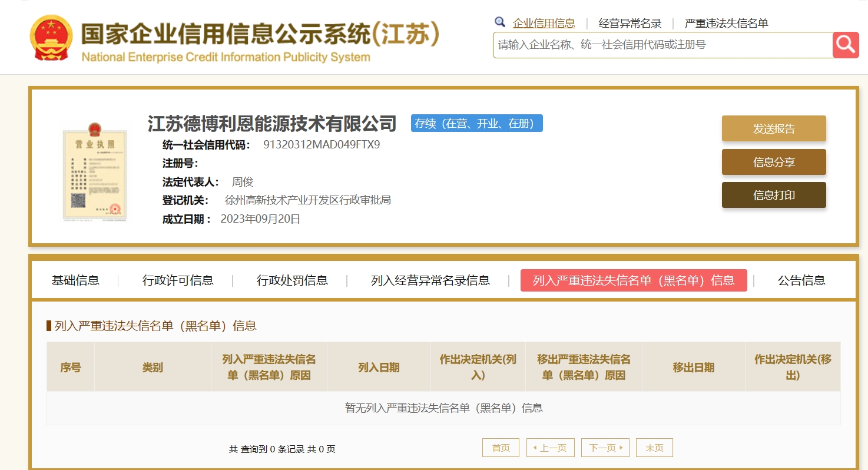Switch to 列入经营异常名录信息 tab
This screenshot has height=470, width=868.
(x=430, y=280)
